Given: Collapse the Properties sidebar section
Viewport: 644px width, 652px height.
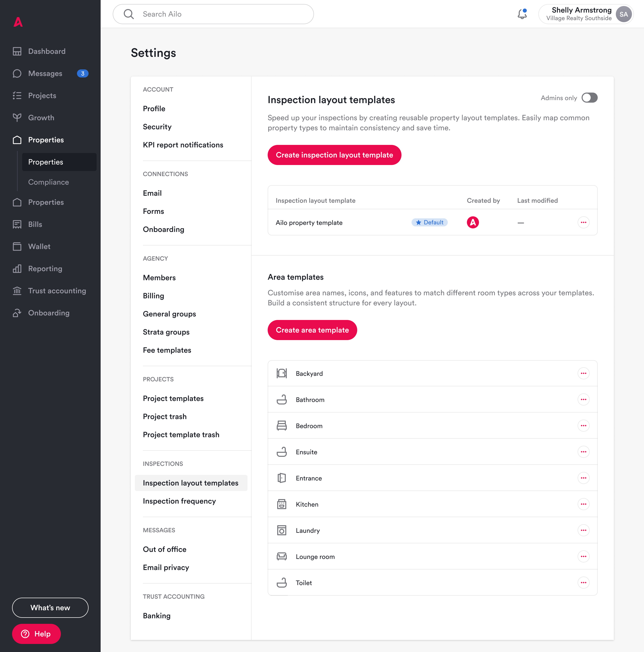Looking at the screenshot, I should coord(46,140).
